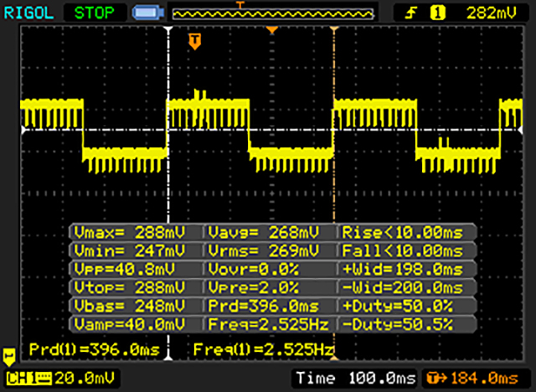
Task: Click the Time 100.0ms timebase readout
Action: (353, 378)
